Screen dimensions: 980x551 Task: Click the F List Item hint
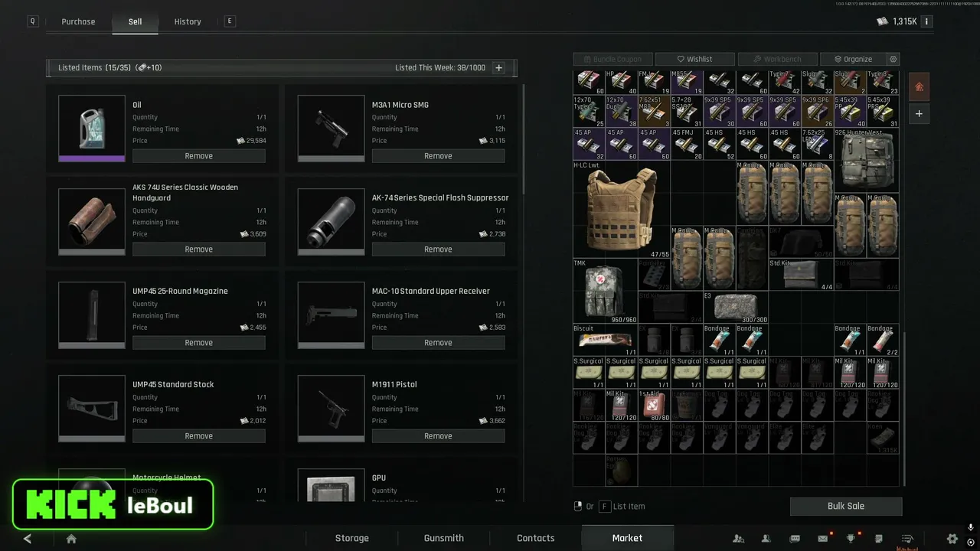(622, 507)
